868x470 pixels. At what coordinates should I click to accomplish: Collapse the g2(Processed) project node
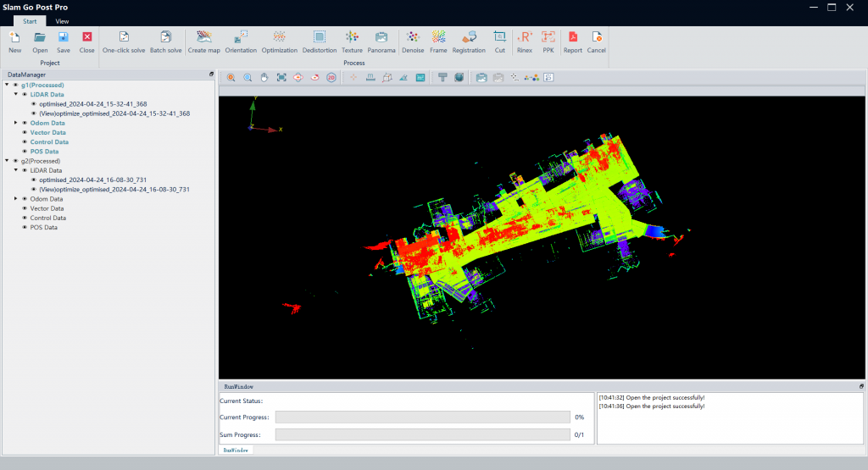7,161
